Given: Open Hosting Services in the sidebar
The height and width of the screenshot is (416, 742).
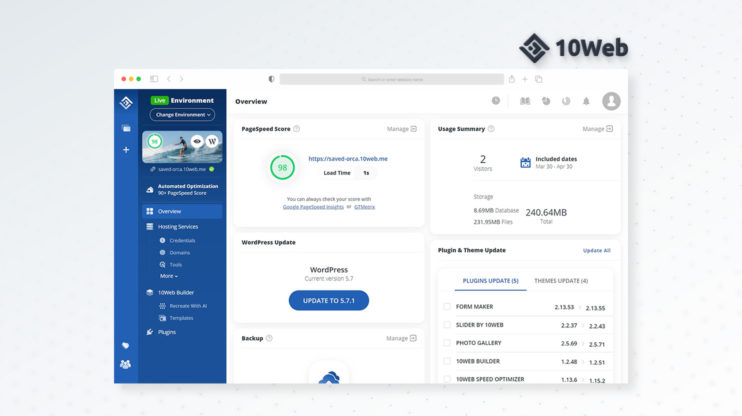Looking at the screenshot, I should coord(178,227).
